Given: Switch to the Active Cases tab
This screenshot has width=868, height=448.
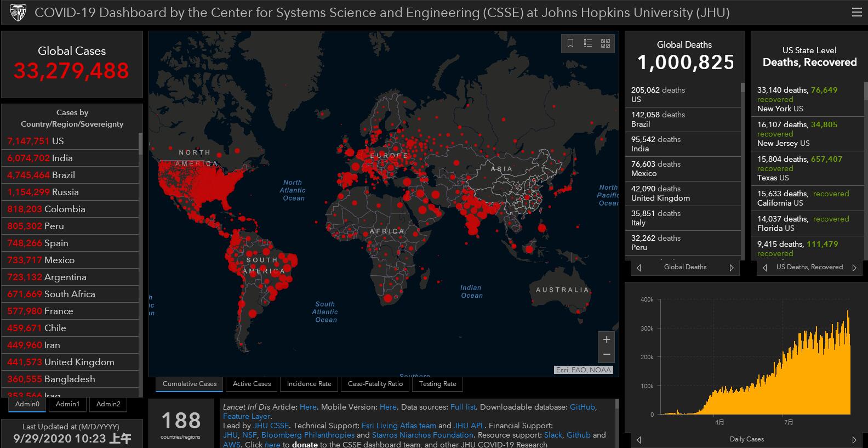Looking at the screenshot, I should (252, 384).
